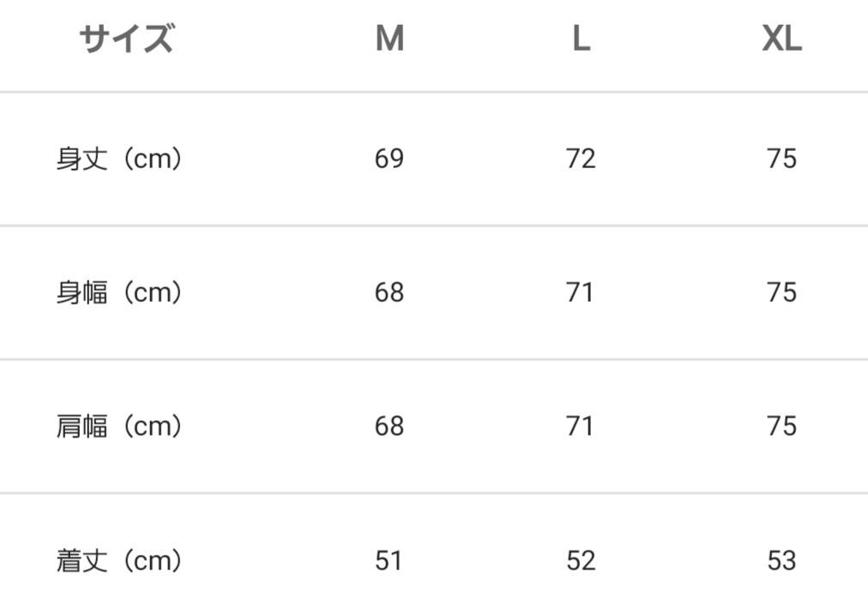Click the 着丈 value 52 for size L
This screenshot has height=603, width=868.
pos(581,561)
